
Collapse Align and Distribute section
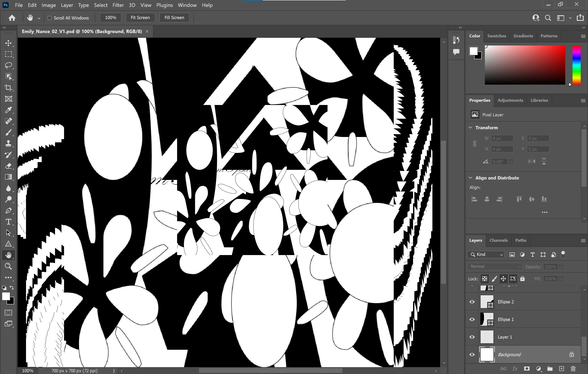pos(470,178)
